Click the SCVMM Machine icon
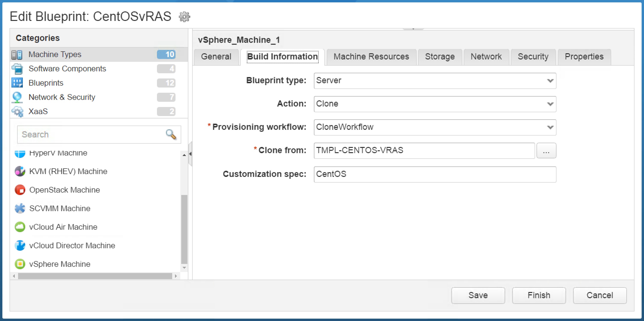This screenshot has width=644, height=321. (x=20, y=208)
